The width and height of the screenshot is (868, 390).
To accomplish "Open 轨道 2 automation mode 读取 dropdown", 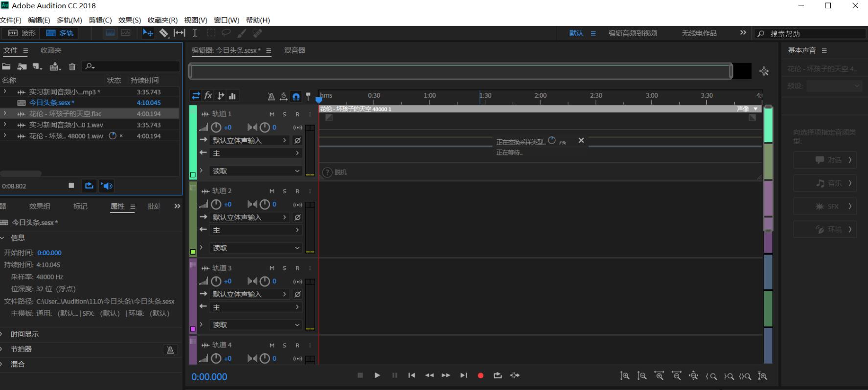I will [255, 248].
